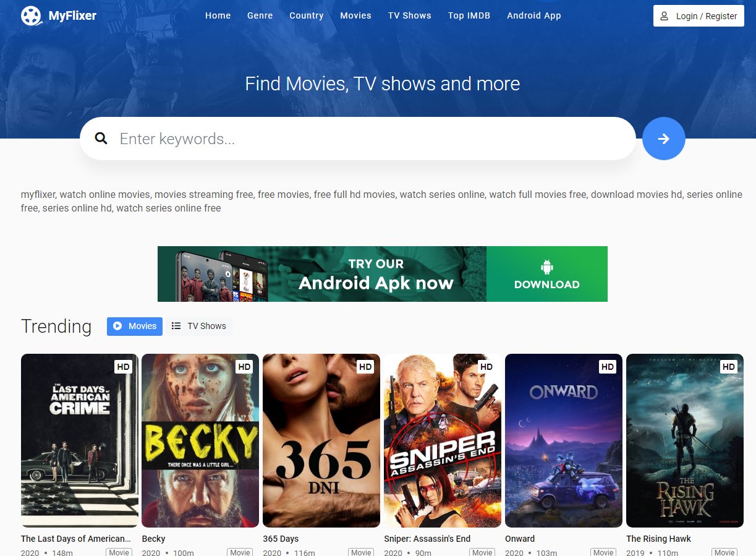Open the Genre dropdown menu

click(260, 15)
